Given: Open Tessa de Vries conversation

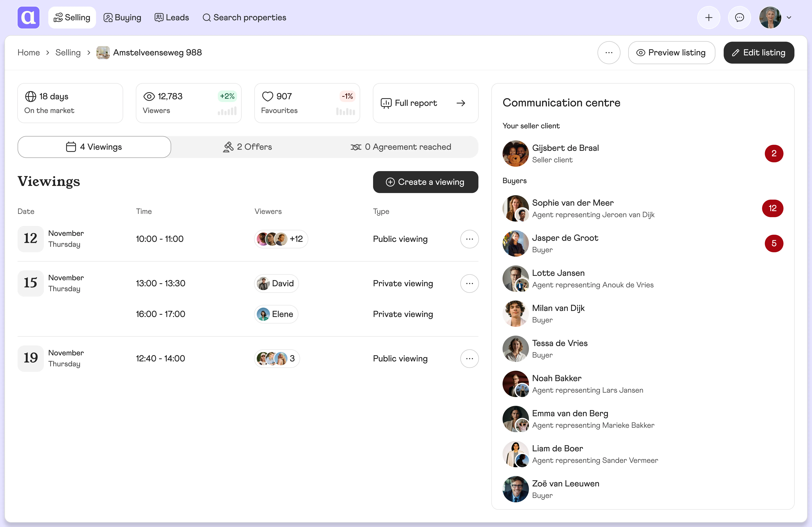Looking at the screenshot, I should (643, 349).
